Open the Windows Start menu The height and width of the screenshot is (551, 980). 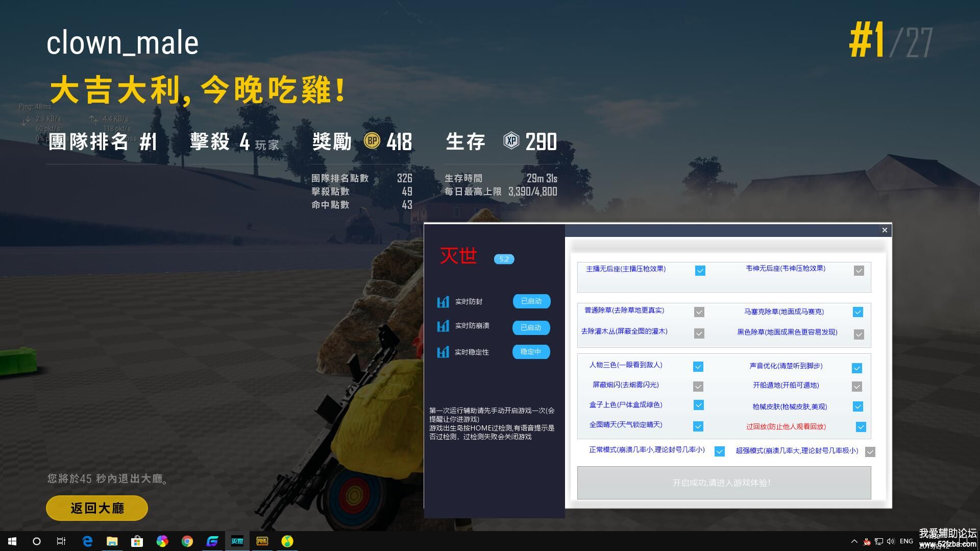coord(12,541)
